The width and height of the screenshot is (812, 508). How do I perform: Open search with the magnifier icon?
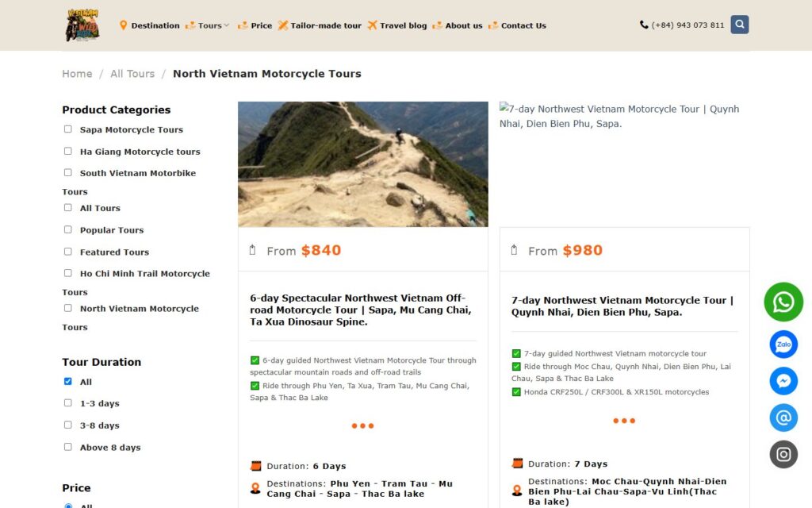[x=740, y=25]
